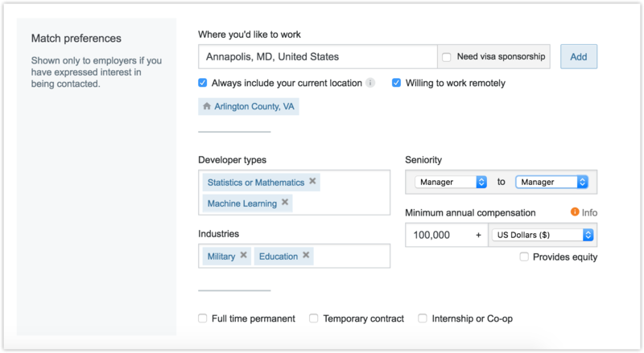
Task: Check Temporary contract option
Action: [314, 318]
